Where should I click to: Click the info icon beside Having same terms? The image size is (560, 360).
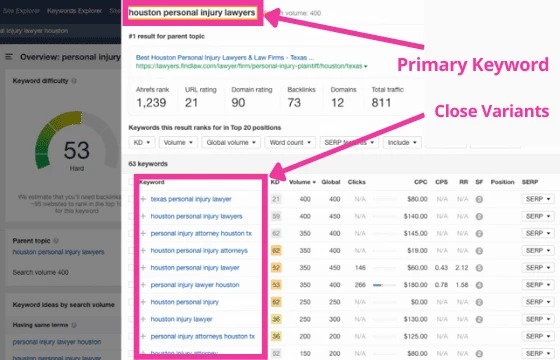(74, 325)
